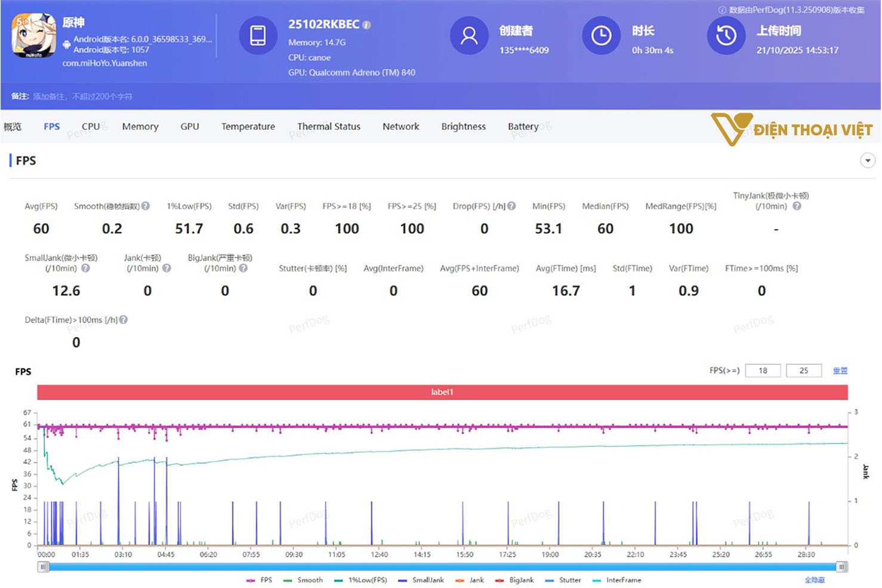Open the Battery tab
Viewport: 882px width, 588px height.
(523, 126)
